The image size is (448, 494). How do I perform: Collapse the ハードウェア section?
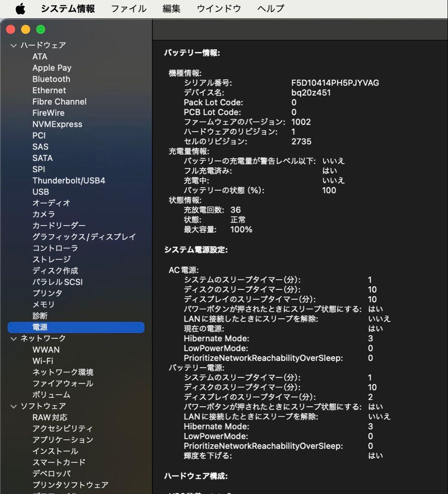(13, 45)
